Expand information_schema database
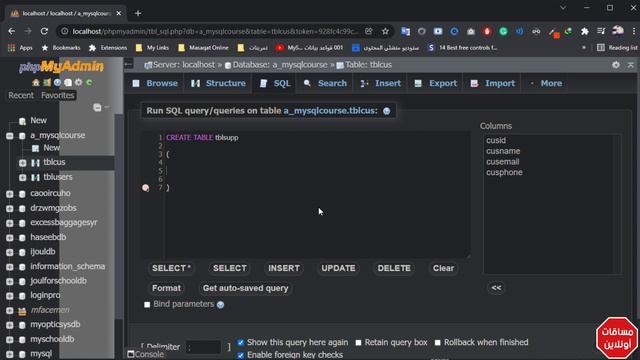Viewport: 640px width, 360px height. point(10,267)
